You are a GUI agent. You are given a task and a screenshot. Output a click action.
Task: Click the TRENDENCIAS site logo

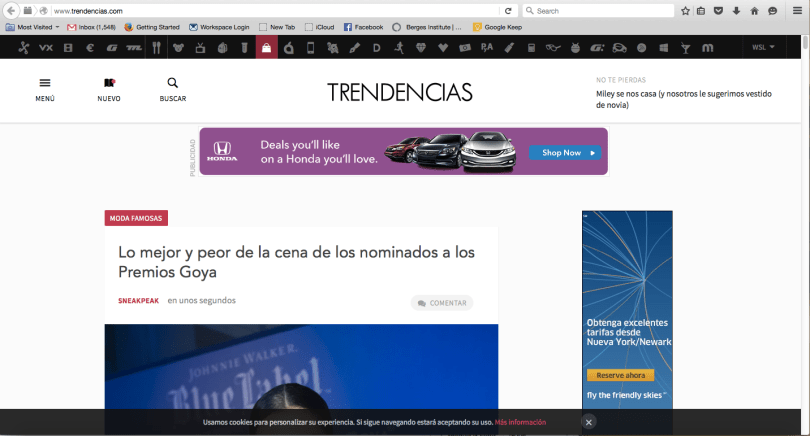point(399,92)
